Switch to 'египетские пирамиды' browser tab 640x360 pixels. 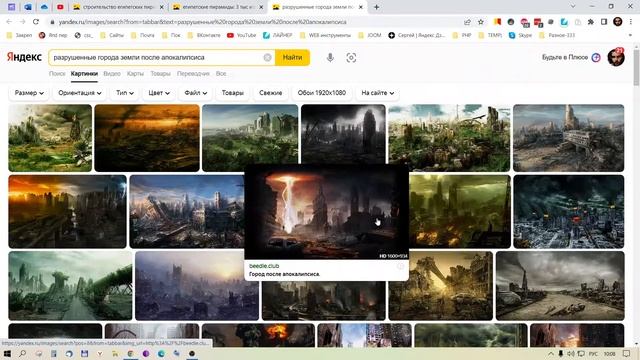point(218,7)
